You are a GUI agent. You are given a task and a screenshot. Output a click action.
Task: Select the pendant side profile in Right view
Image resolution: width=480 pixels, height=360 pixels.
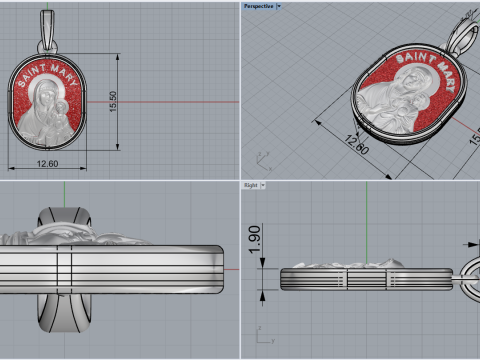pyautogui.click(x=366, y=278)
